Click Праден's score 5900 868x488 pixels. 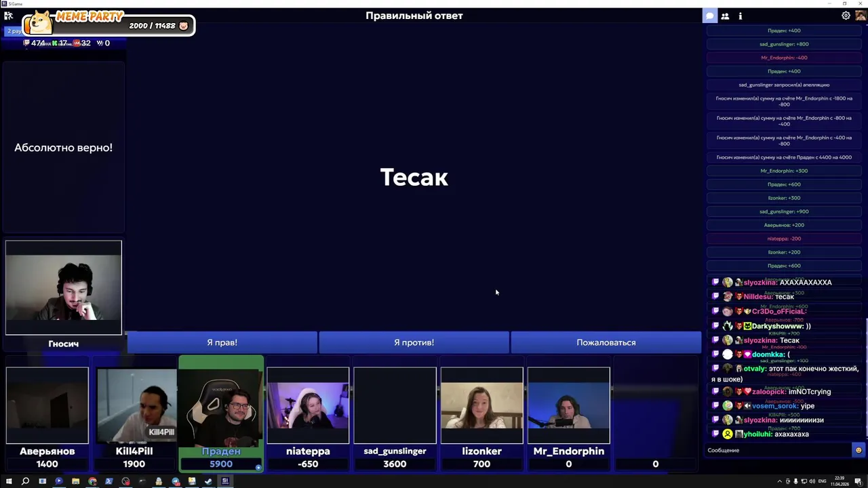(221, 464)
